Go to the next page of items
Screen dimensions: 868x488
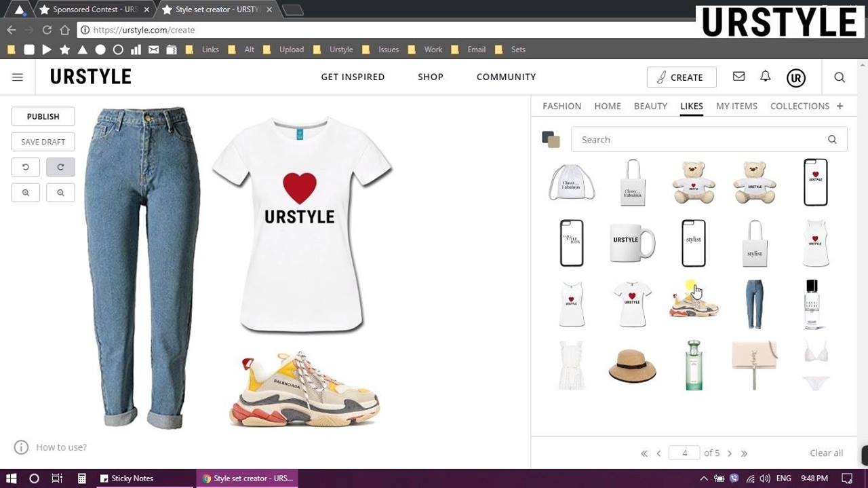point(730,453)
